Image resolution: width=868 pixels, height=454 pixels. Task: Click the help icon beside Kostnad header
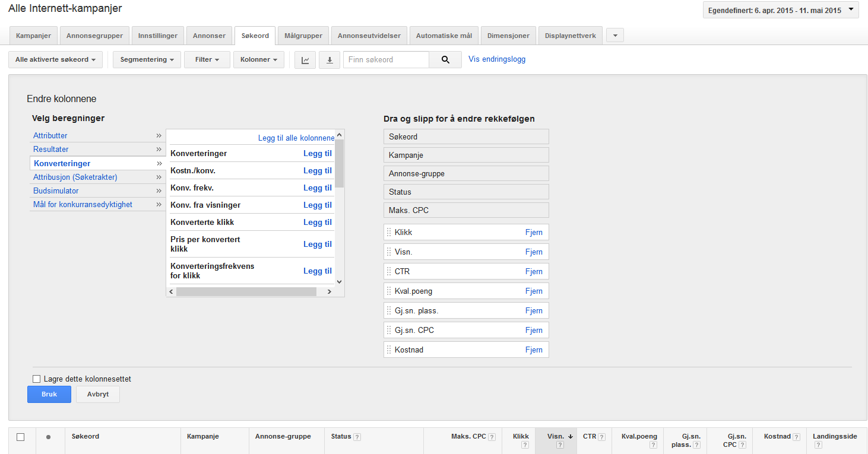[x=796, y=437]
